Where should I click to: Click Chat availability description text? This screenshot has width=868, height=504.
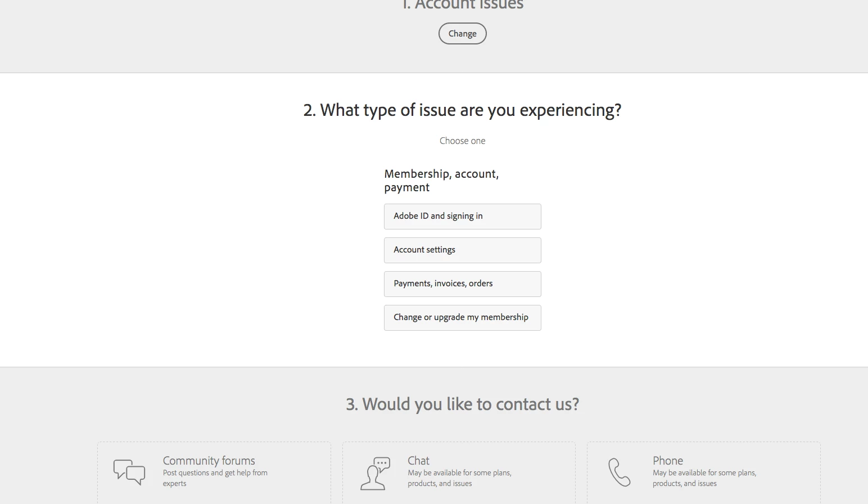click(459, 478)
